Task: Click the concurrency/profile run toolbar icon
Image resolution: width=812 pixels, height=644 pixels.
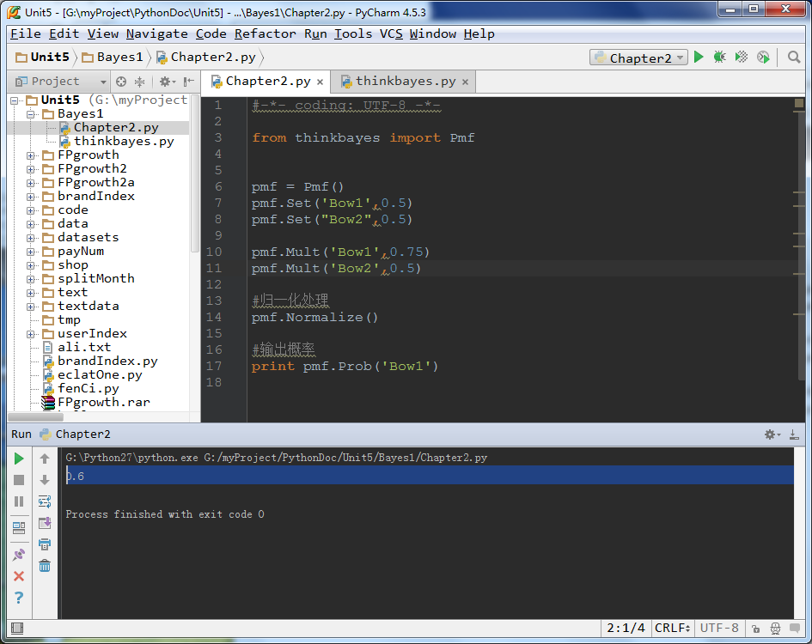Action: [763, 57]
